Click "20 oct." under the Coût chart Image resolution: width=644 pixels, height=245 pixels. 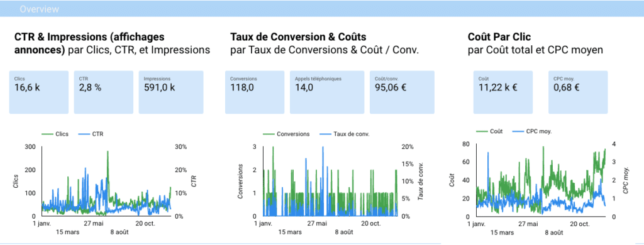(579, 224)
